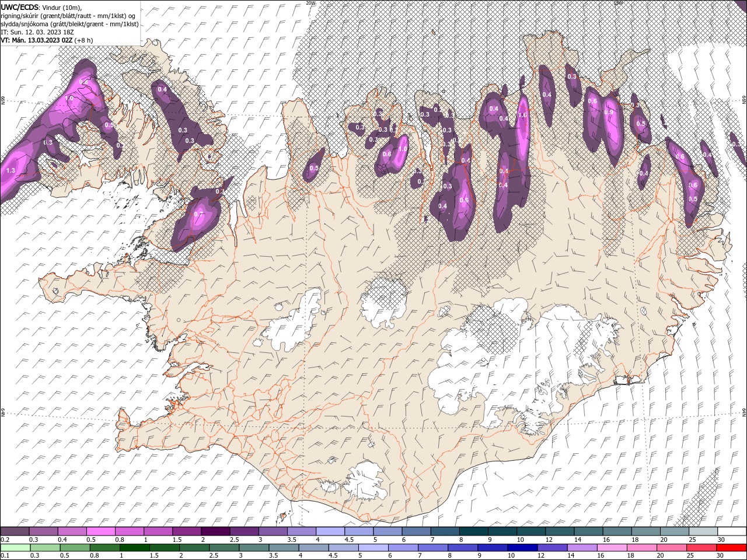The width and height of the screenshot is (747, 560).
Task: Select the top-row legend swatch between 1 and 1.5
Action: coord(158,531)
